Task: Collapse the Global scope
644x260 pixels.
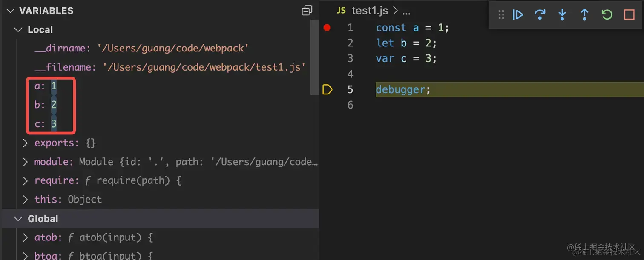Action: [18, 219]
